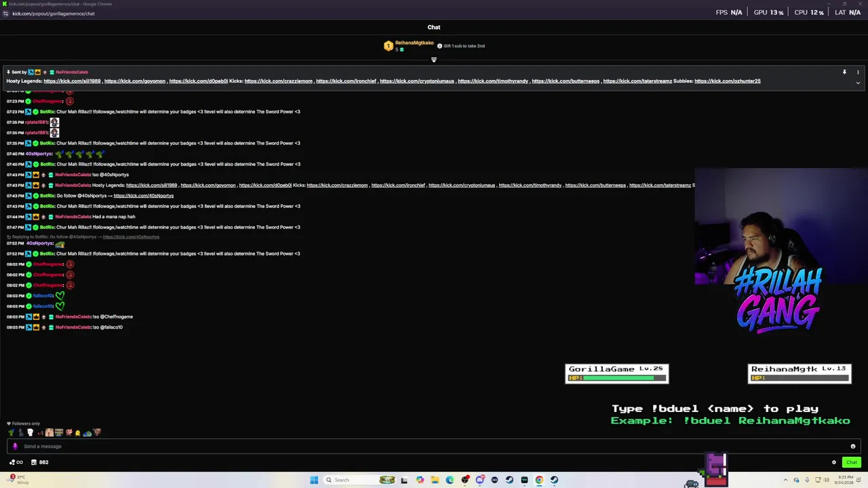
Task: Click 'Had a mana nap hah' message
Action: [x=114, y=217]
